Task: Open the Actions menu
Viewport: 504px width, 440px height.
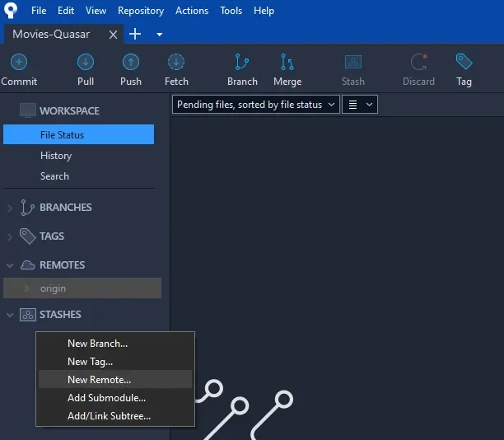Action: tap(192, 11)
